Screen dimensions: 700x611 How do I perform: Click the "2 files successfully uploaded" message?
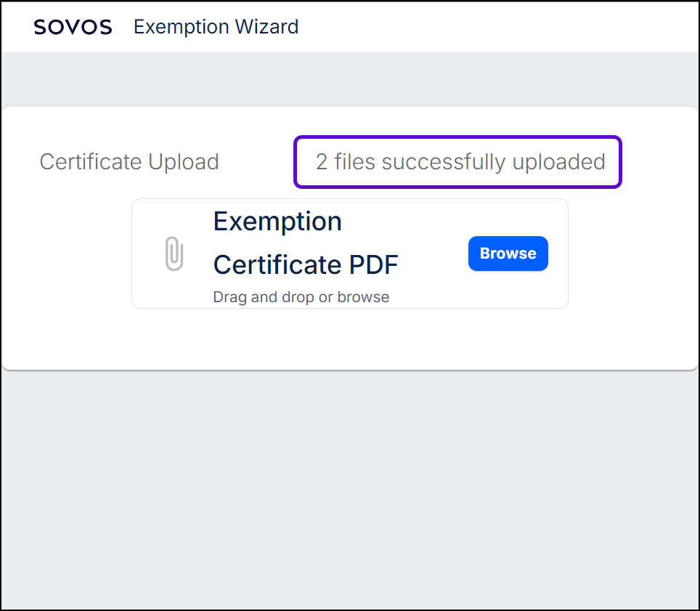[460, 161]
